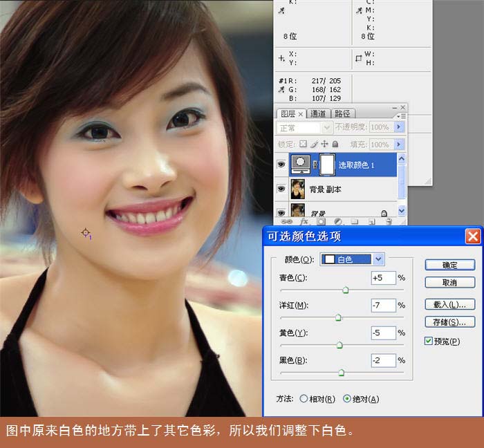
Task: Select the 背景 副本 layer name
Action: (x=325, y=189)
